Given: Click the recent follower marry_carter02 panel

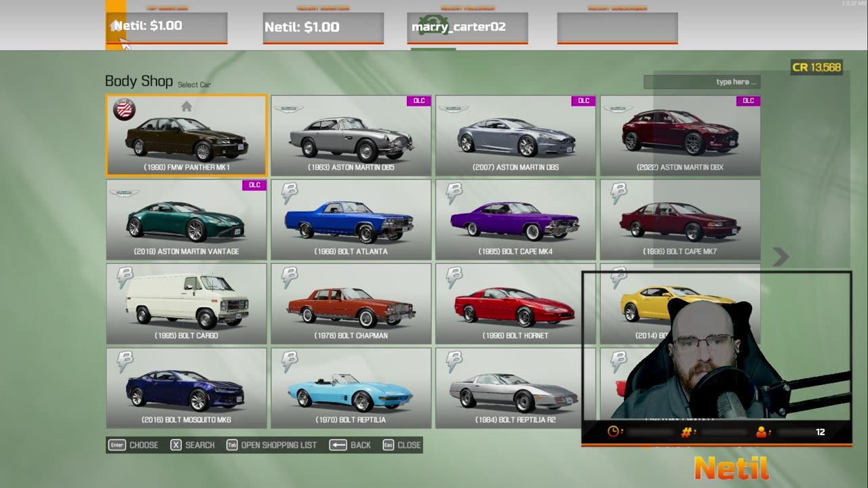Looking at the screenshot, I should (467, 27).
